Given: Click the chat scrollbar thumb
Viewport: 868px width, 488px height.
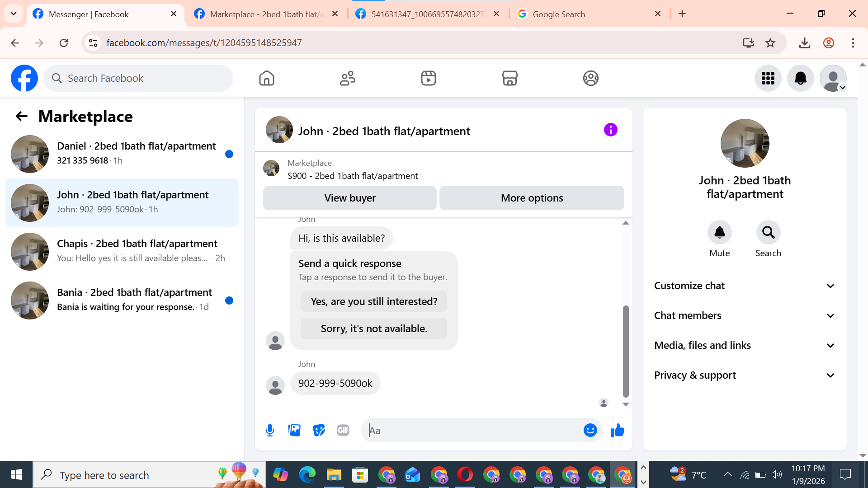Looking at the screenshot, I should tap(626, 351).
